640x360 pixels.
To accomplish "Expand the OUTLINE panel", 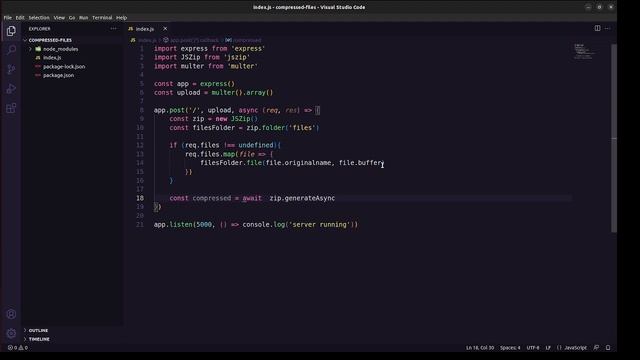I will pyautogui.click(x=38, y=330).
